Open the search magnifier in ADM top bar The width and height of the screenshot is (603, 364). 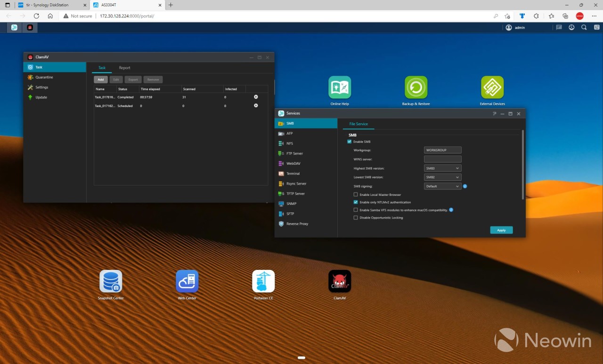pyautogui.click(x=584, y=27)
